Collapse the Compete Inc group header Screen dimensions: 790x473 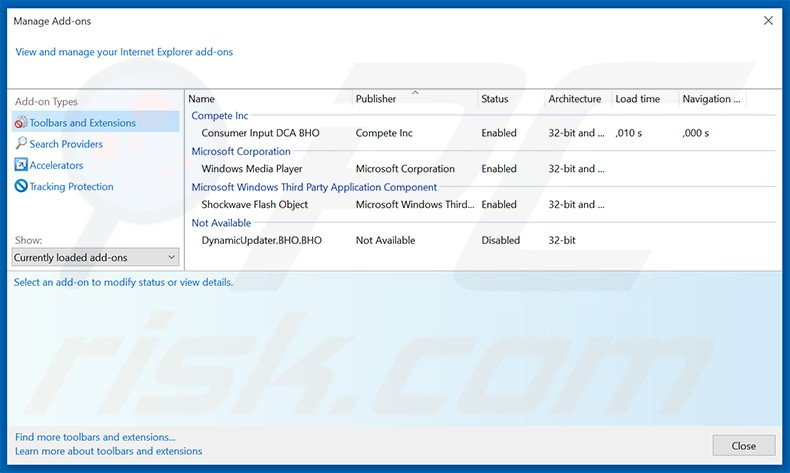(x=220, y=116)
